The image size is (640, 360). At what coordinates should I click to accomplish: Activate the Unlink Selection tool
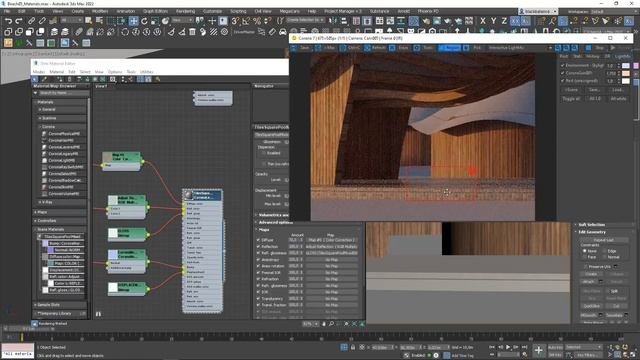tap(42, 20)
